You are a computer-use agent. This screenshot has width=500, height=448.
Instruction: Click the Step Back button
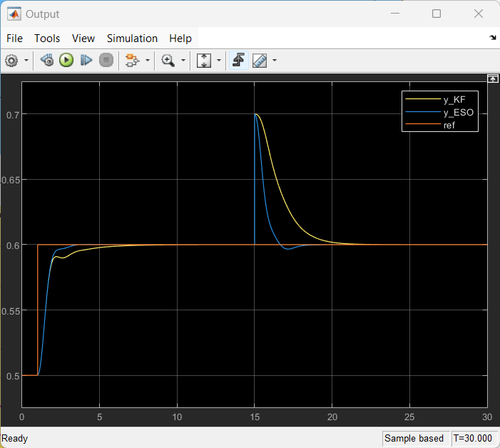click(47, 61)
